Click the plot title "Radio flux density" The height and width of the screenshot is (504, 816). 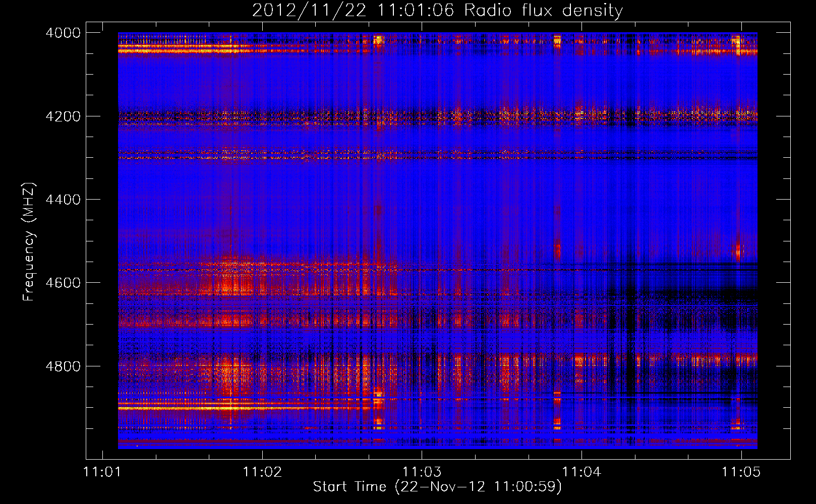[544, 11]
